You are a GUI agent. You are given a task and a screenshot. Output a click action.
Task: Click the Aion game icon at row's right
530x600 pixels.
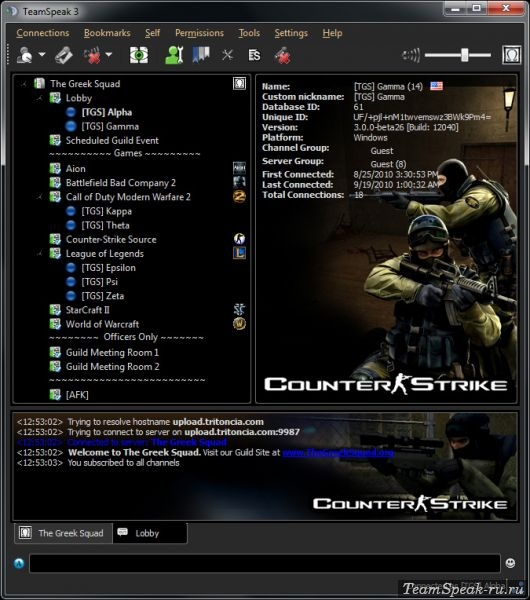tap(240, 168)
